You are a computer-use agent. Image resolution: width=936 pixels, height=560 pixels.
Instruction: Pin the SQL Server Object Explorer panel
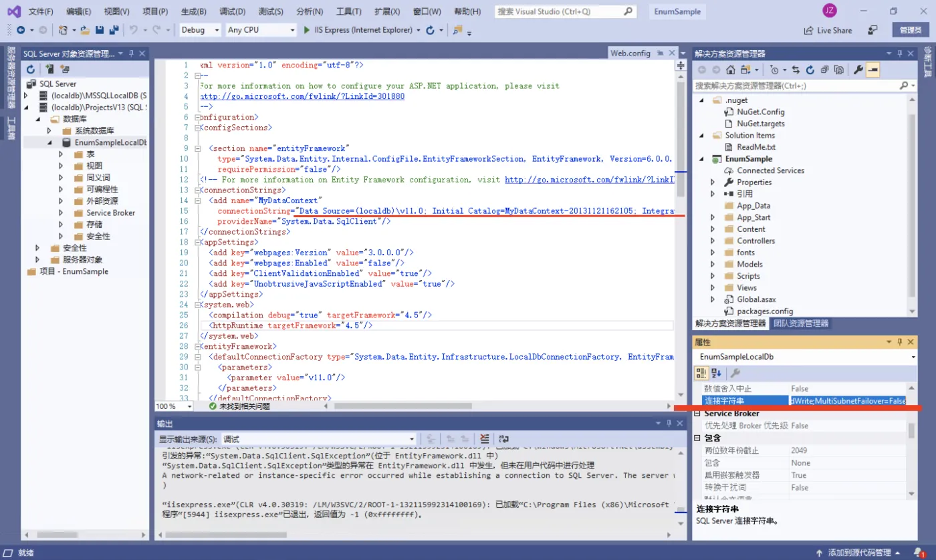point(132,53)
